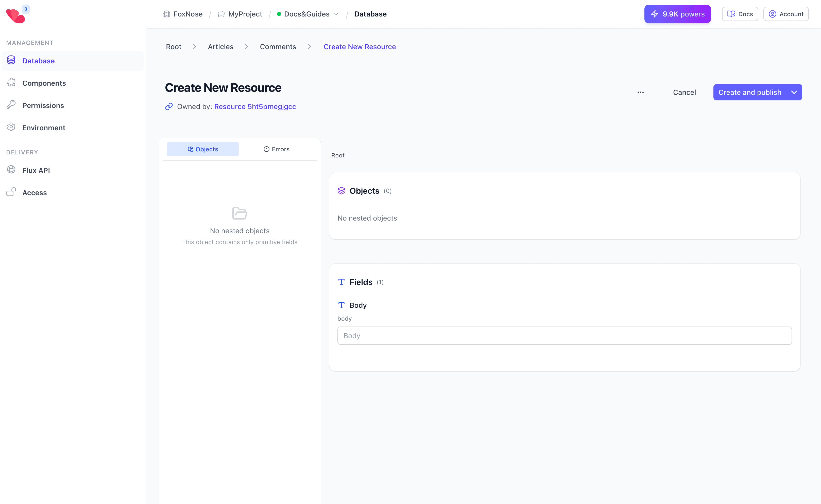Go to Articles in the breadcrumb
This screenshot has width=821, height=504.
tap(220, 47)
